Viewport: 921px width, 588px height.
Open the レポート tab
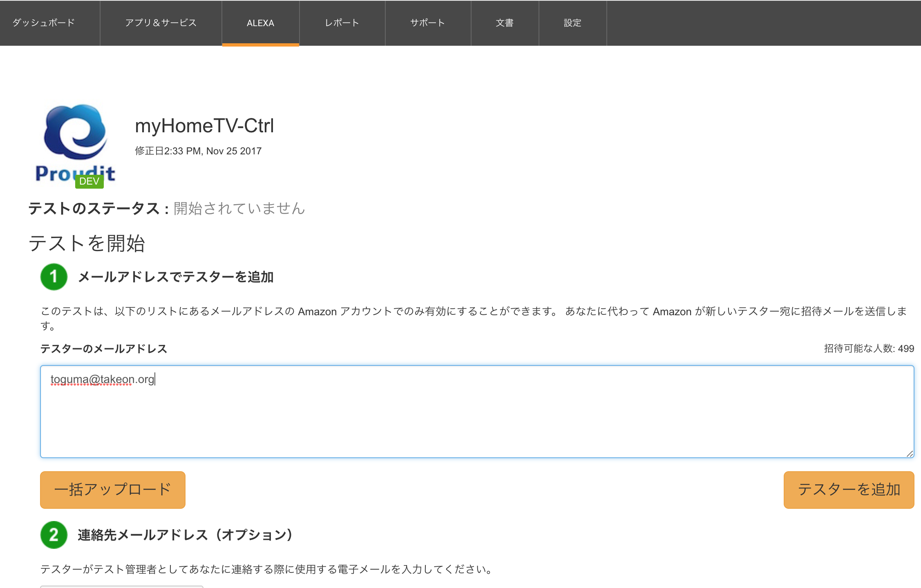pos(342,23)
